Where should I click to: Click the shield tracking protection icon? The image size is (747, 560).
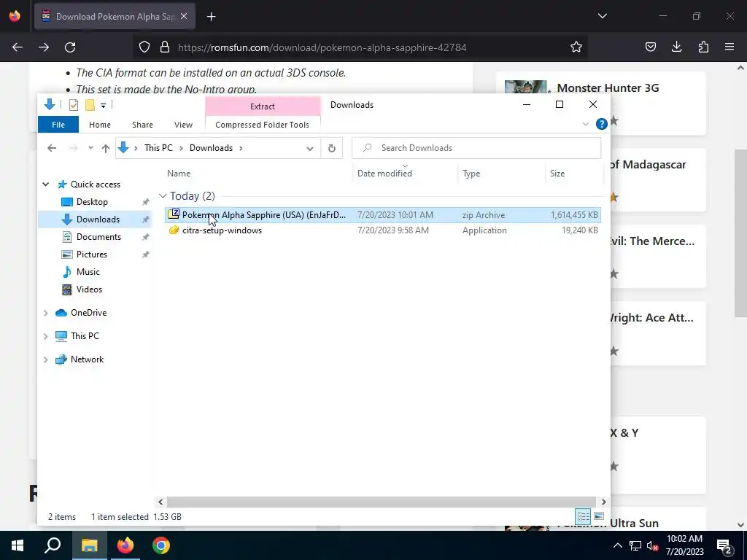point(144,47)
